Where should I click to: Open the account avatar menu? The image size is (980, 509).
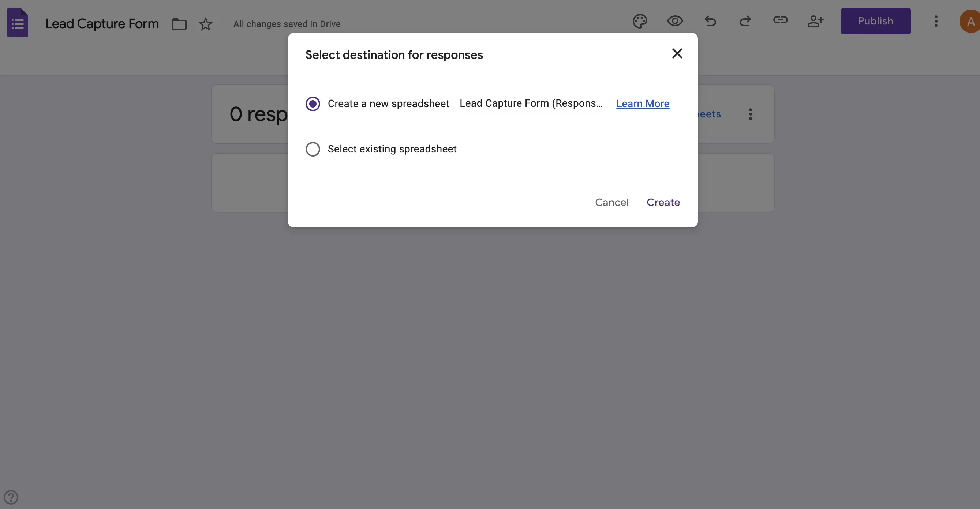tap(969, 21)
